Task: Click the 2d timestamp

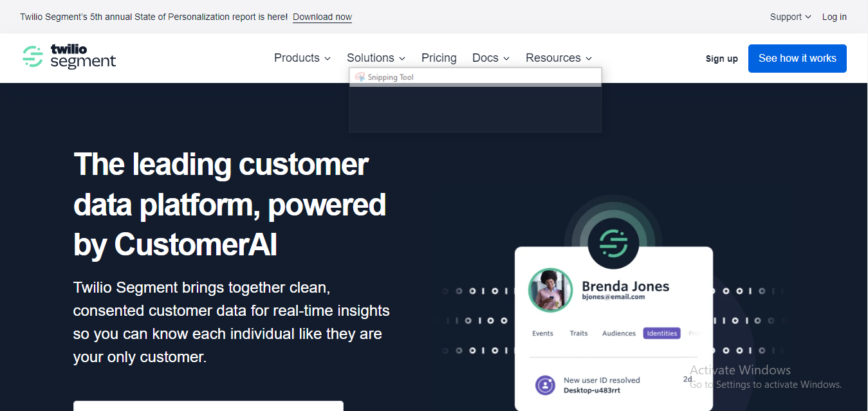Action: pos(687,379)
